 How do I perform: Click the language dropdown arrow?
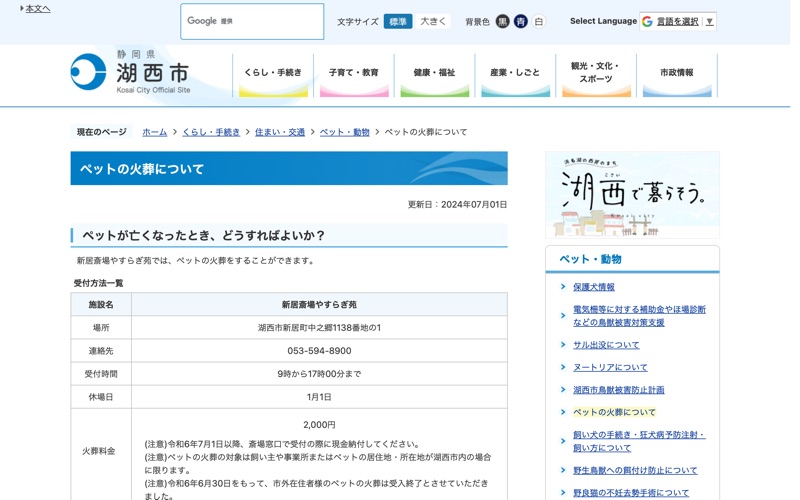coord(709,21)
